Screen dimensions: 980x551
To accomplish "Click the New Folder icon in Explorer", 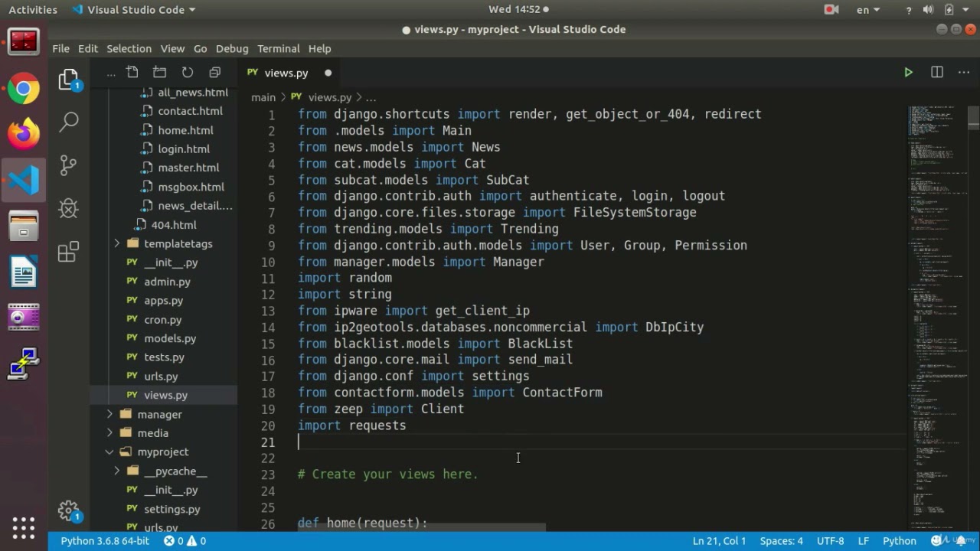I will click(x=160, y=72).
